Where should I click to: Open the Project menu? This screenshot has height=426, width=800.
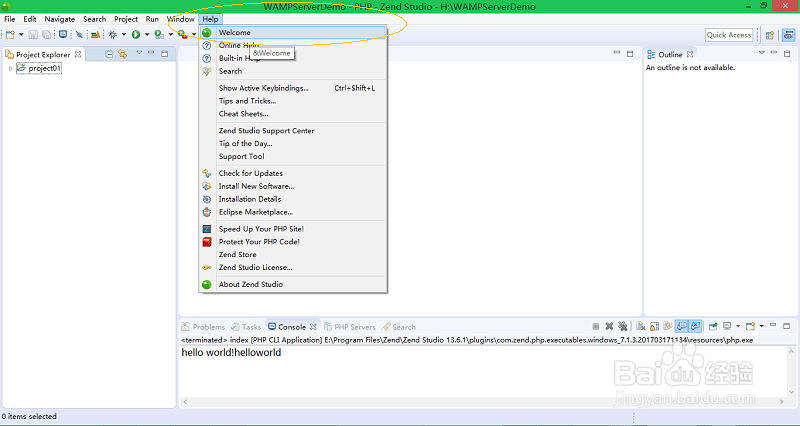point(126,19)
